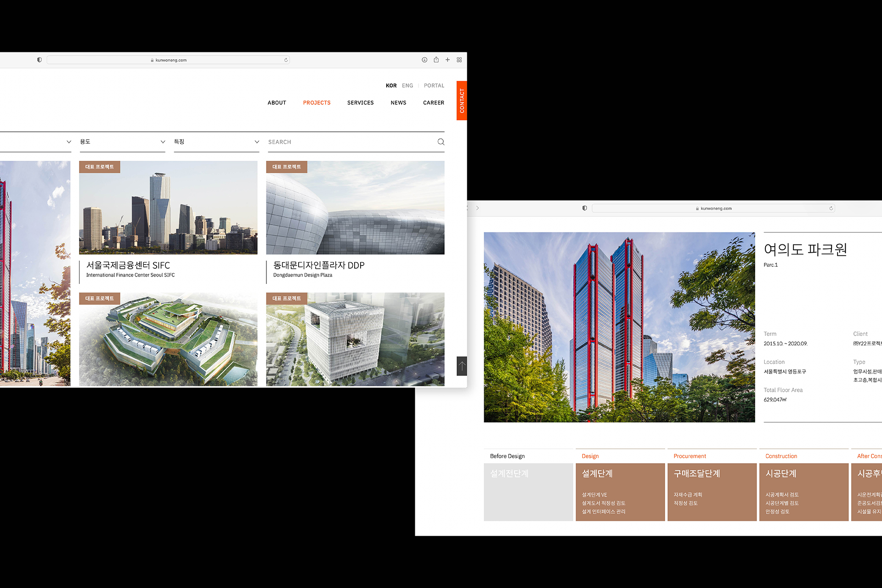
Task: Open the CAREER menu
Action: [x=434, y=103]
